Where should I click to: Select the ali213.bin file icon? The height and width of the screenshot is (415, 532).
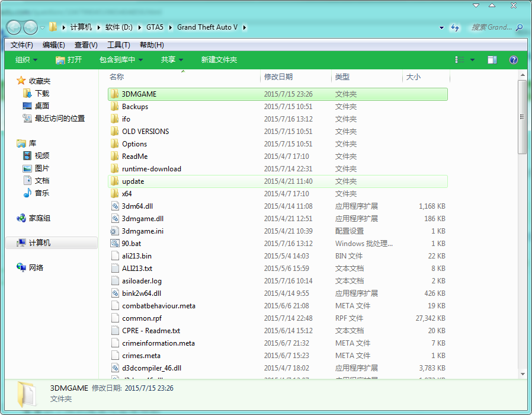[115, 256]
